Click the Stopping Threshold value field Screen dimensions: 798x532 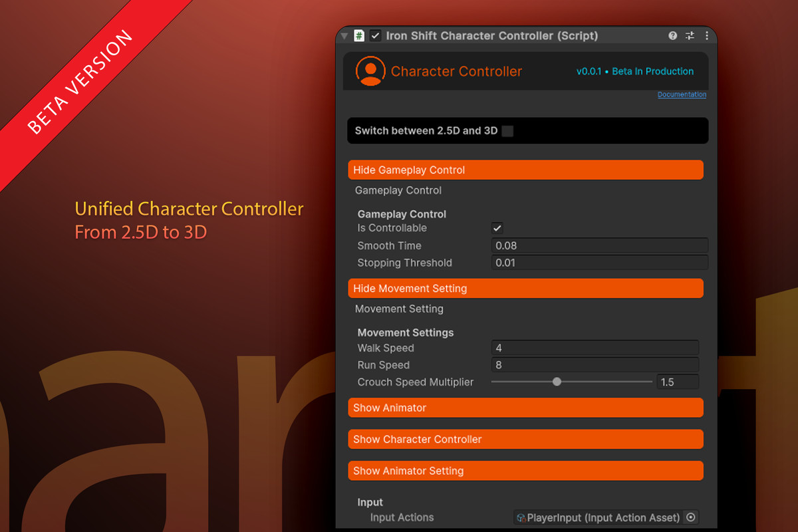[x=599, y=263]
